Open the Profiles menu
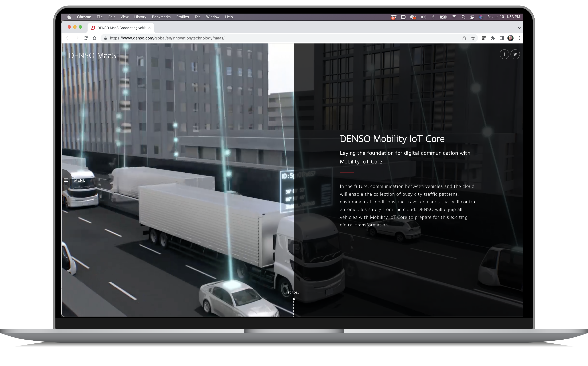This screenshot has width=588, height=366. point(182,17)
